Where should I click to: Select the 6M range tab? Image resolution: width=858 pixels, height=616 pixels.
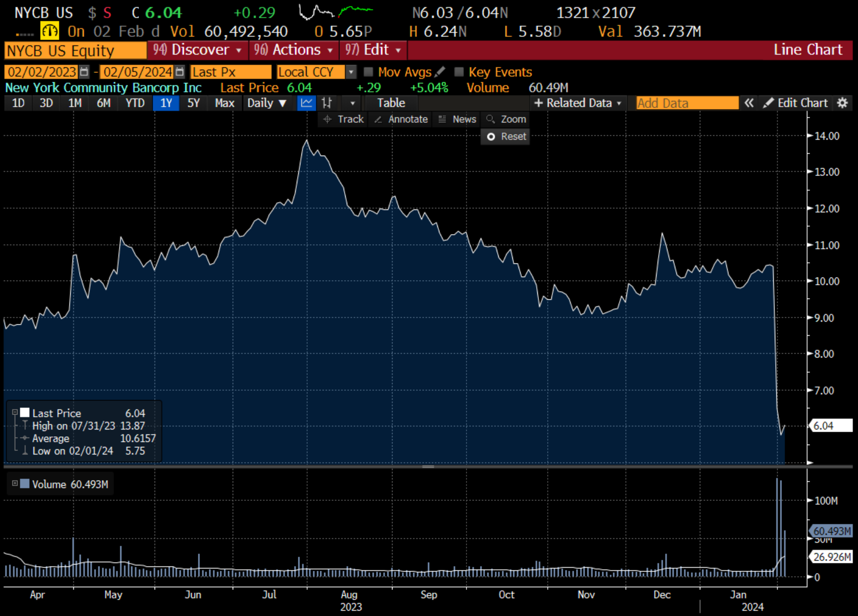coord(104,103)
